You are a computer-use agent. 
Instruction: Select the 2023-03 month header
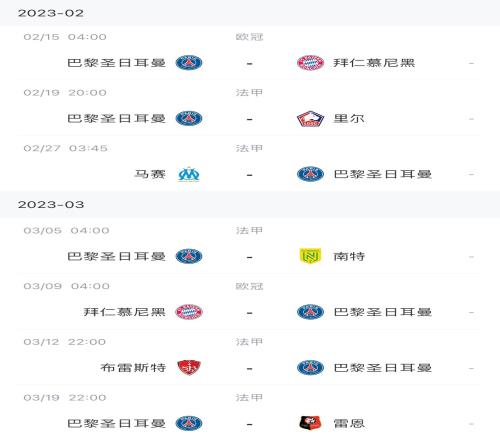pos(250,204)
